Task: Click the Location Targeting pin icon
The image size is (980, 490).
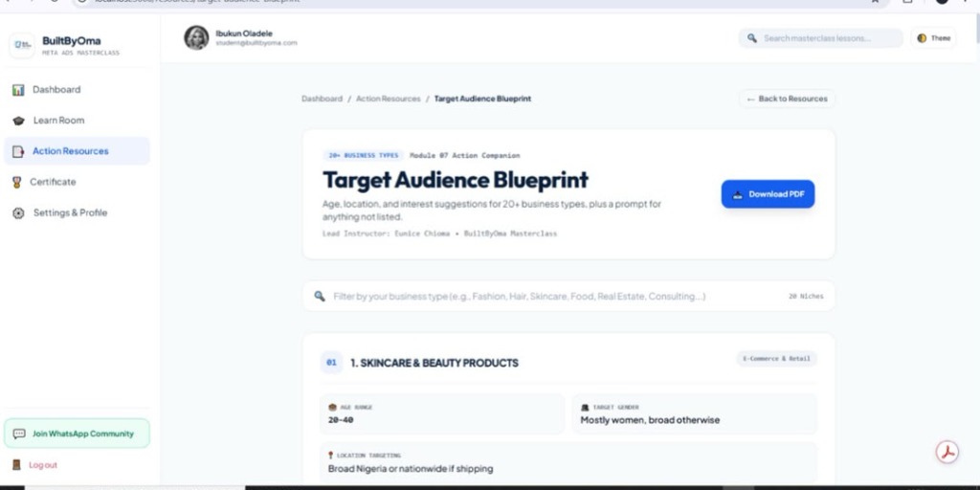Action: tap(330, 456)
